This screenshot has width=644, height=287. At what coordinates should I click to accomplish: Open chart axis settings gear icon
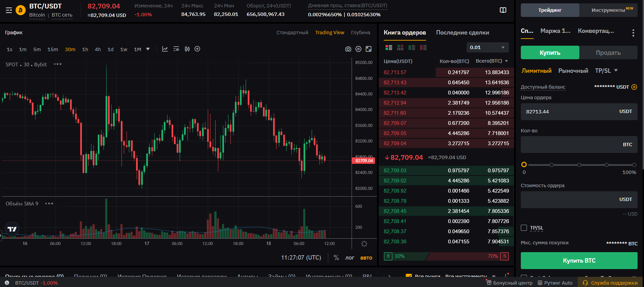pos(364,244)
